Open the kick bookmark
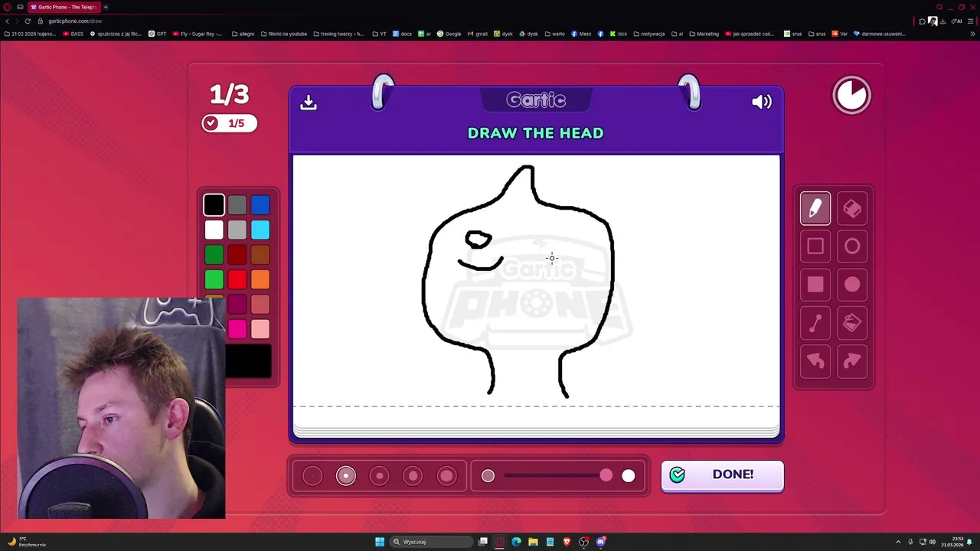This screenshot has width=980, height=551. point(619,34)
